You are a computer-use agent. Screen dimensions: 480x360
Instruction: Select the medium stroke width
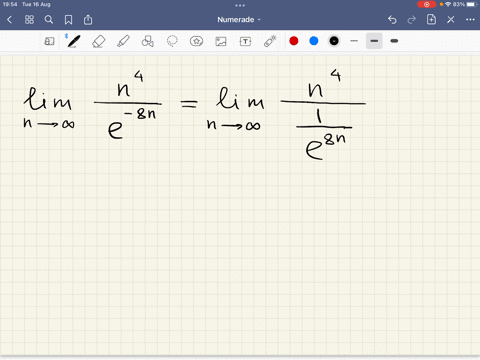click(x=374, y=41)
